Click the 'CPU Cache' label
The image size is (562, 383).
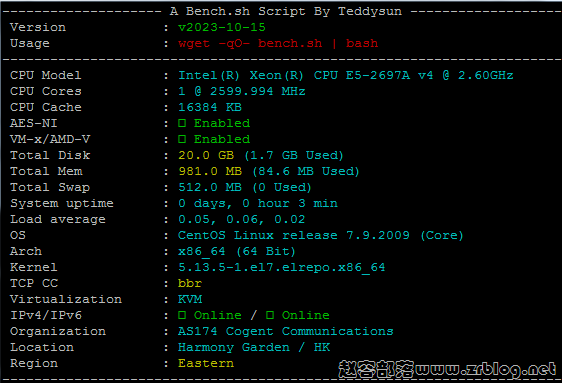[46, 107]
